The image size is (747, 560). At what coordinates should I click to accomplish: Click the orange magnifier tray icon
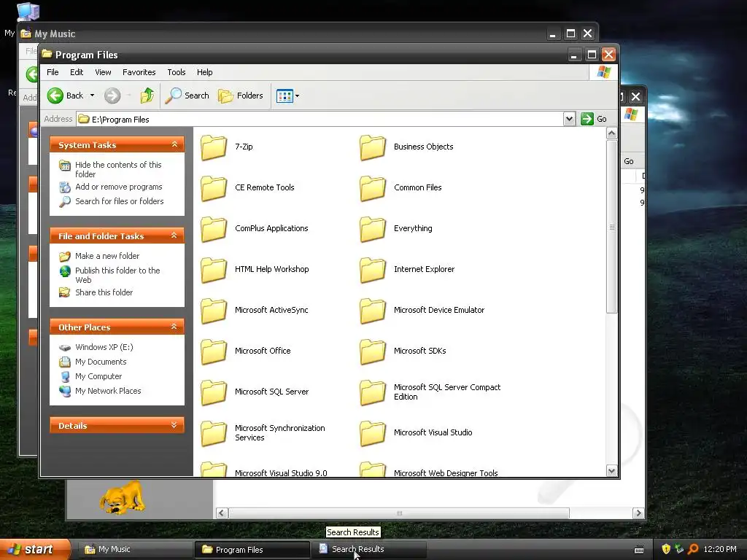tap(693, 549)
